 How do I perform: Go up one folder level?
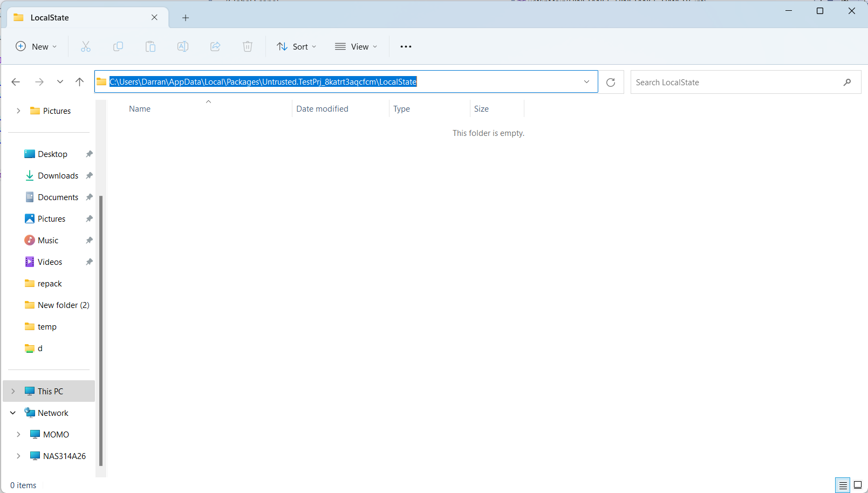coord(79,81)
